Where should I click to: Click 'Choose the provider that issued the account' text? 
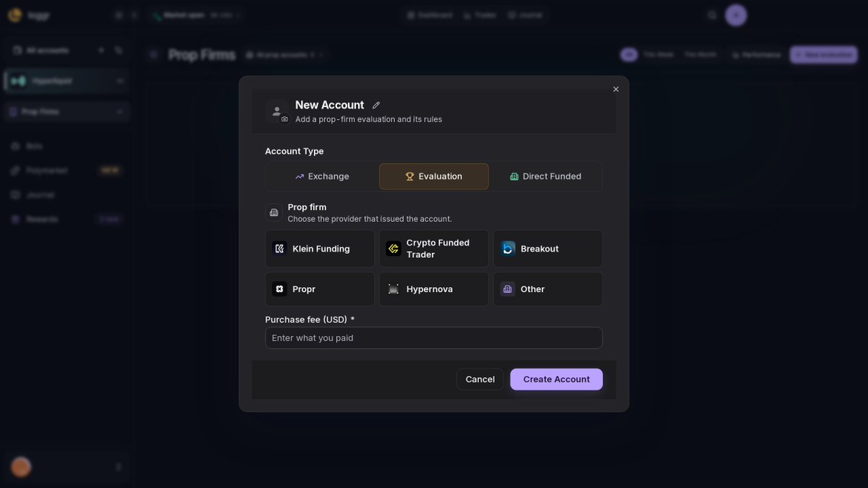(370, 219)
